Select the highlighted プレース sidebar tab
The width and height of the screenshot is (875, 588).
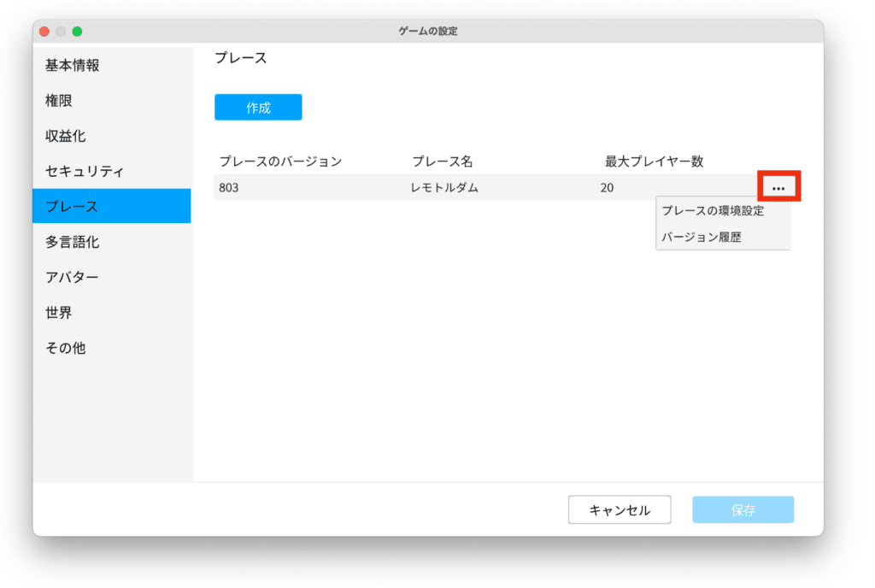72,207
